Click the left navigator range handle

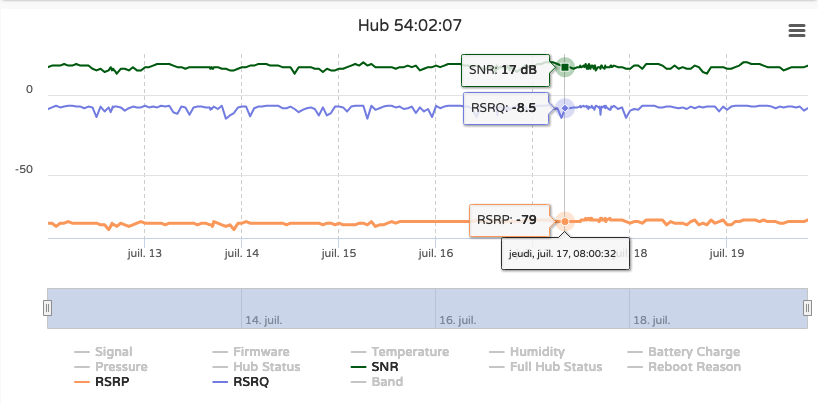pos(47,308)
